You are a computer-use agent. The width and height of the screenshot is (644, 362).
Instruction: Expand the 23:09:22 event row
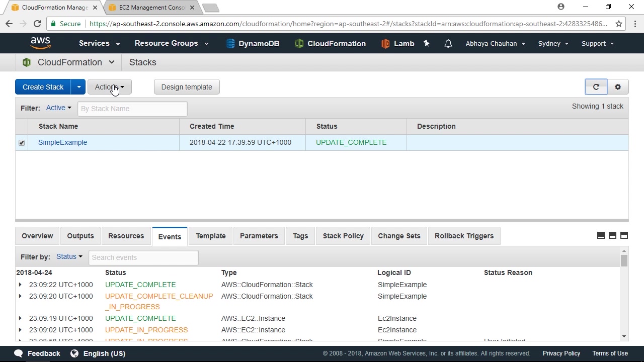coord(20,285)
